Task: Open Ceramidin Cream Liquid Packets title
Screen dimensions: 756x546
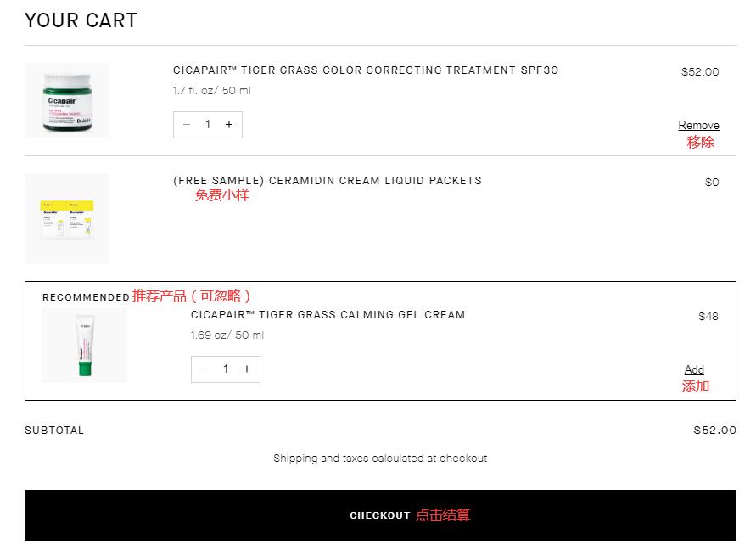Action: coord(327,180)
